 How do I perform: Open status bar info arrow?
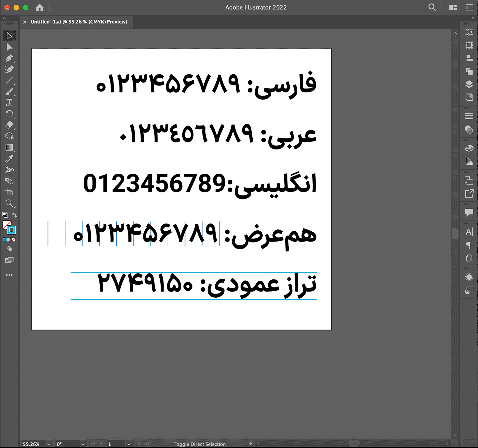[250, 444]
